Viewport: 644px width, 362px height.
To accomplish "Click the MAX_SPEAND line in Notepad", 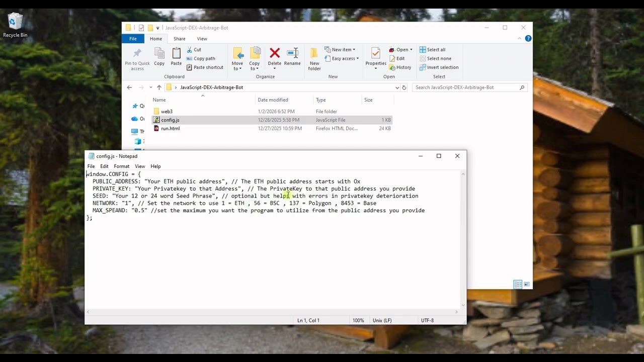I will [x=259, y=211].
